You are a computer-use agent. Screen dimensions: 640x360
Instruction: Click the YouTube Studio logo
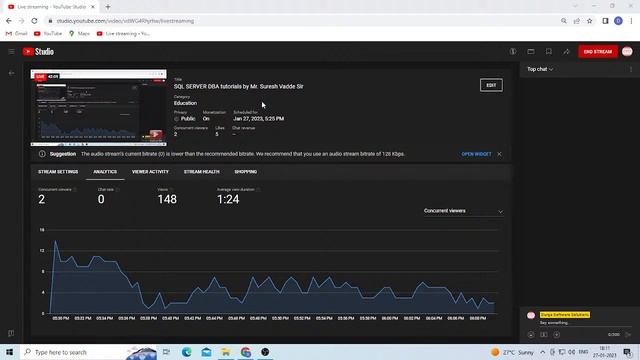(x=38, y=51)
